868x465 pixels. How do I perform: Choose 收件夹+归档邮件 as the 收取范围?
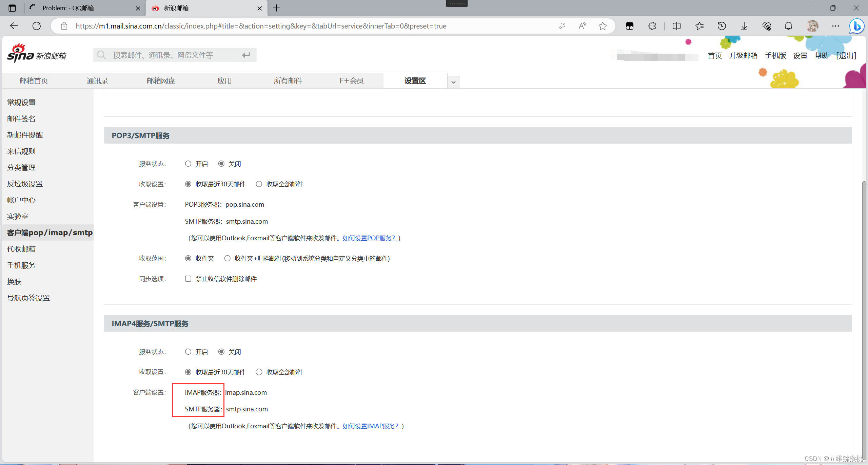click(x=228, y=259)
